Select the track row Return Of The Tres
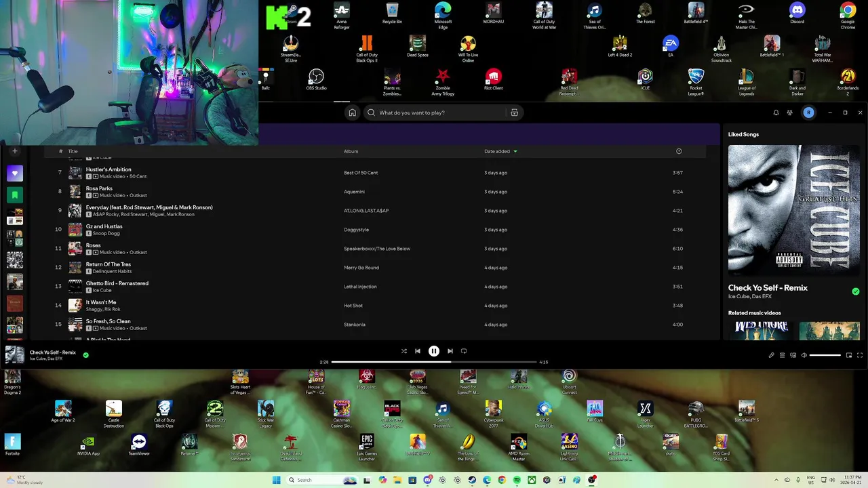Screen dimensions: 868x488 pyautogui.click(x=375, y=268)
